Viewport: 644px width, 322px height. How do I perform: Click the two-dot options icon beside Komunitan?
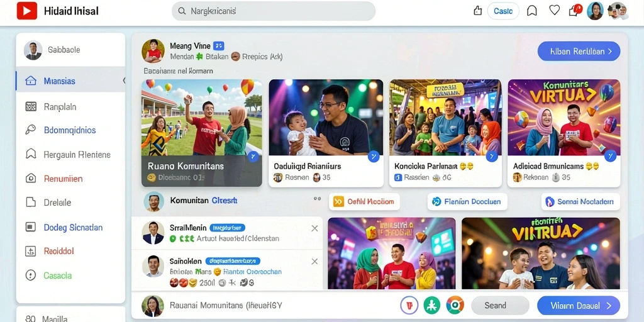tap(317, 199)
